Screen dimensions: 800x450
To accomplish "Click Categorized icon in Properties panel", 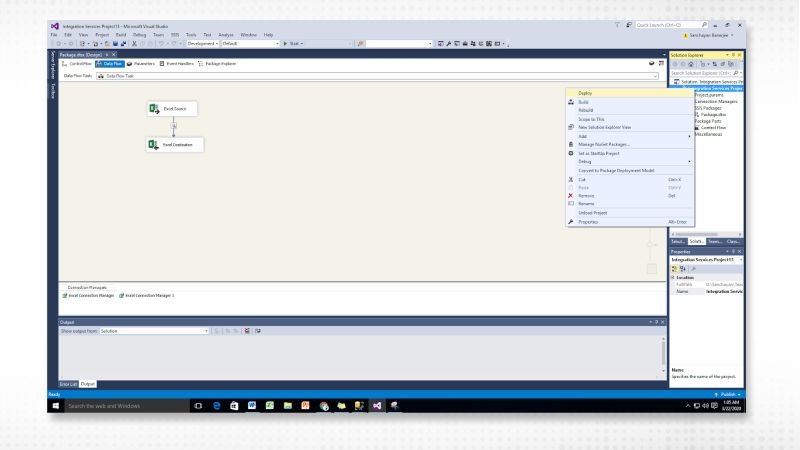I will tap(674, 269).
